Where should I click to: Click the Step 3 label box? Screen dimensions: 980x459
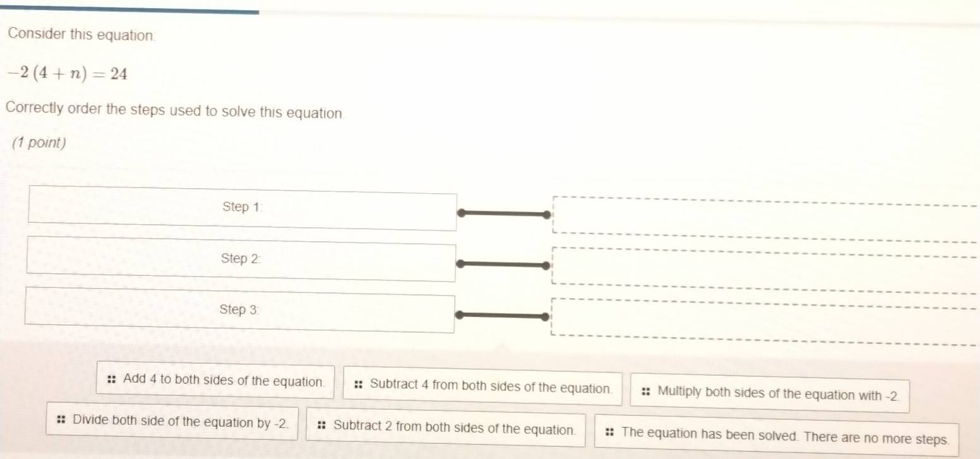pyautogui.click(x=239, y=310)
